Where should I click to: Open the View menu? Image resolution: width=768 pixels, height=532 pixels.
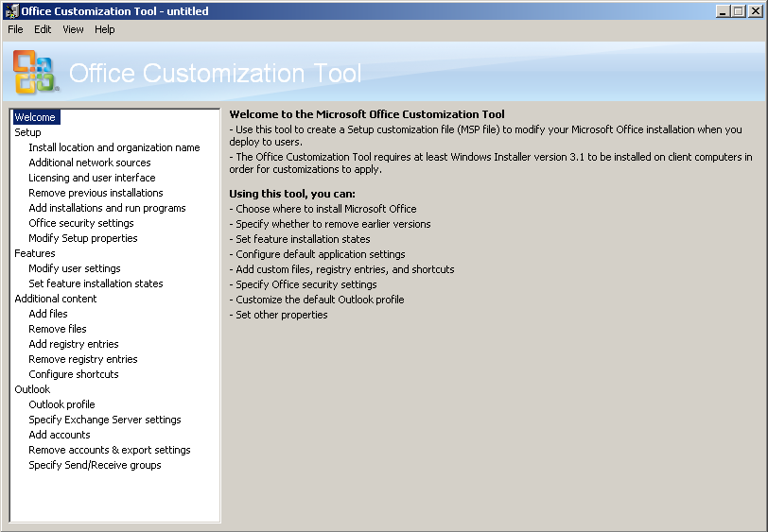pos(73,29)
